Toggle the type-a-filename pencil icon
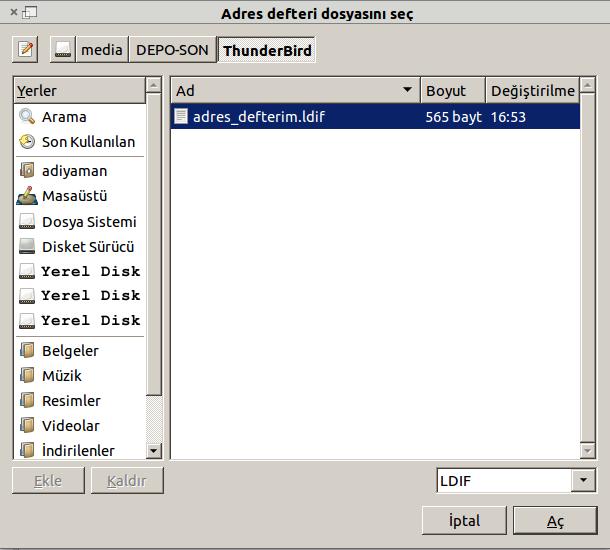 25,49
